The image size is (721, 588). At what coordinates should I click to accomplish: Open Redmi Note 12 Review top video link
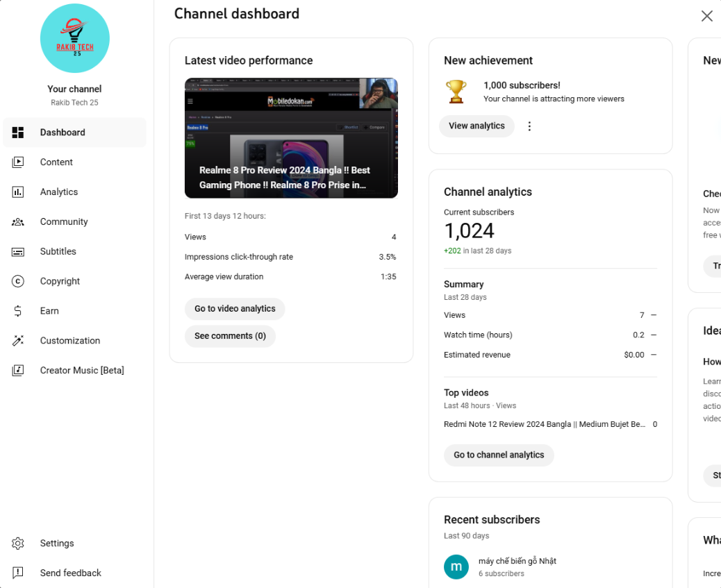pyautogui.click(x=545, y=424)
